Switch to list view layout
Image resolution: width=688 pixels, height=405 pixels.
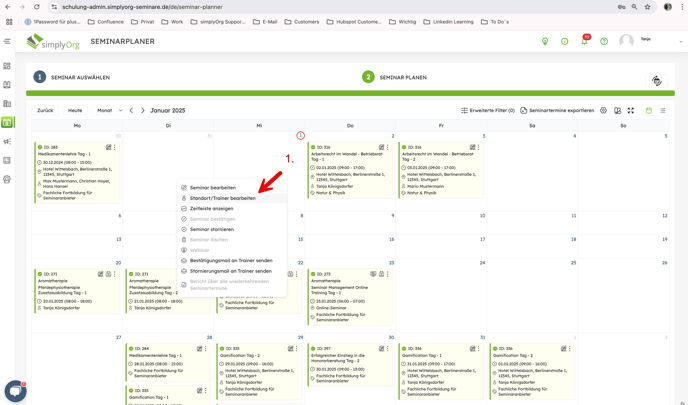click(663, 111)
